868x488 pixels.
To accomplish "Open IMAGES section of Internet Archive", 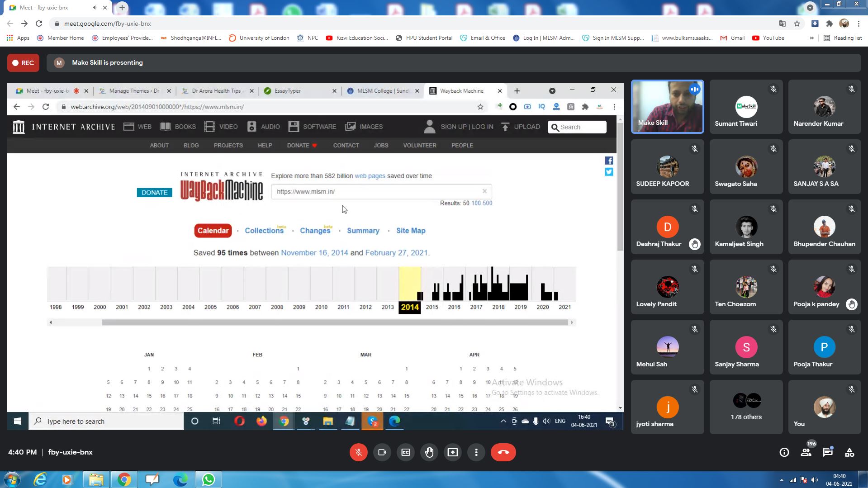I will coord(364,127).
